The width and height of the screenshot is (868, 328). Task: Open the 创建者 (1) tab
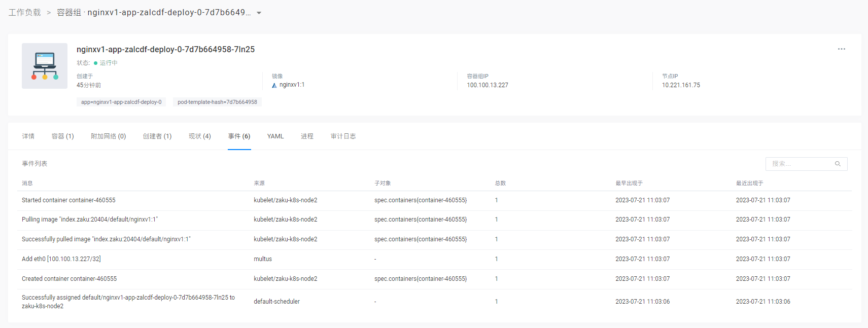(157, 136)
